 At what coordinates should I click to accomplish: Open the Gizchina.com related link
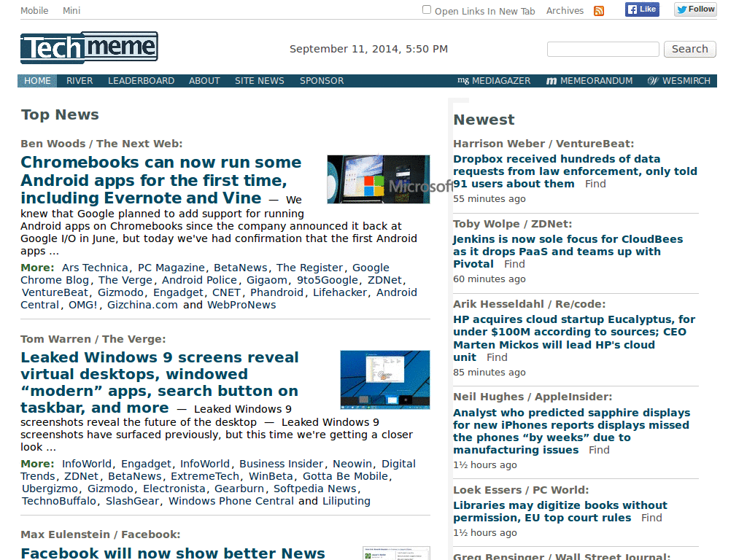coord(142,305)
